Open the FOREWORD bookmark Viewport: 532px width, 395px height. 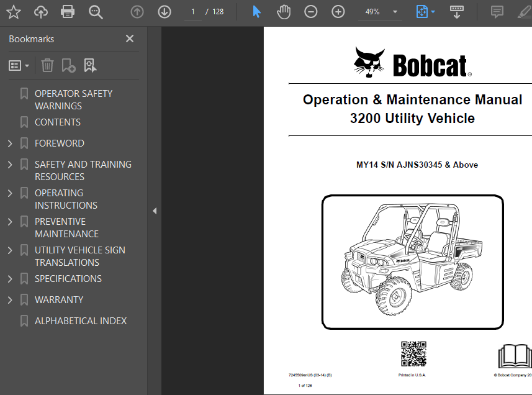click(60, 143)
